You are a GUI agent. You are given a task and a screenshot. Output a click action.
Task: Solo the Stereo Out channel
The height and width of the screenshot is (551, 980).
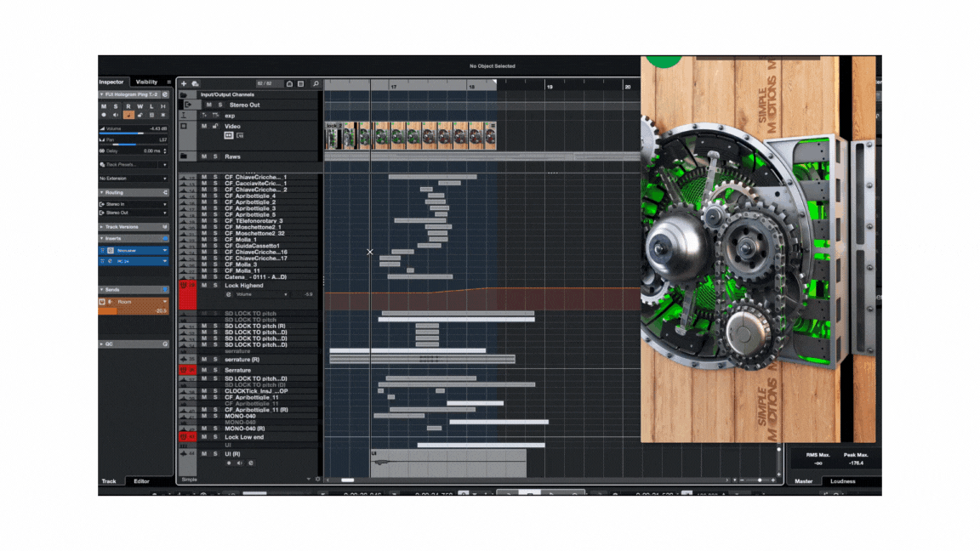click(x=220, y=105)
